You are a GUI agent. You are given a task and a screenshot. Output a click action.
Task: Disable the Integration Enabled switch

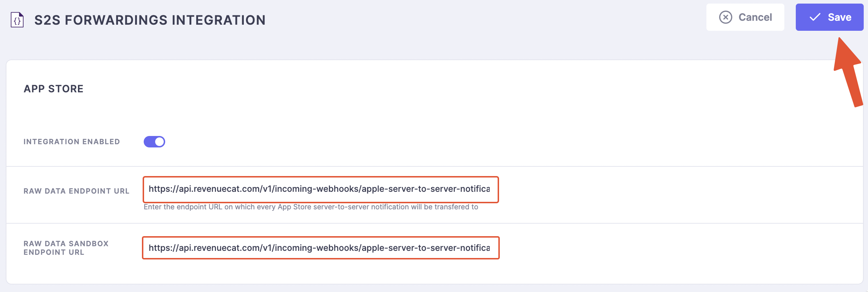coord(154,142)
